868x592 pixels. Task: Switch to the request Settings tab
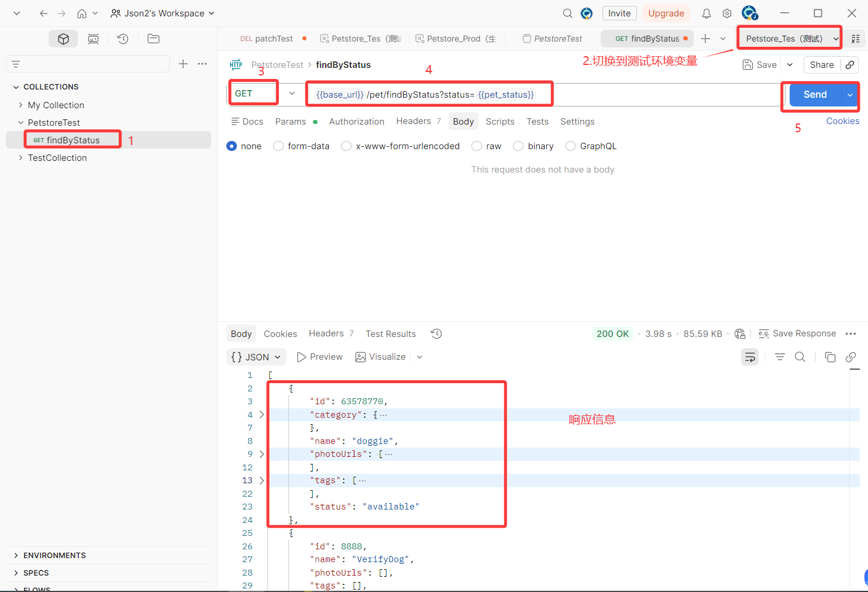(x=577, y=122)
